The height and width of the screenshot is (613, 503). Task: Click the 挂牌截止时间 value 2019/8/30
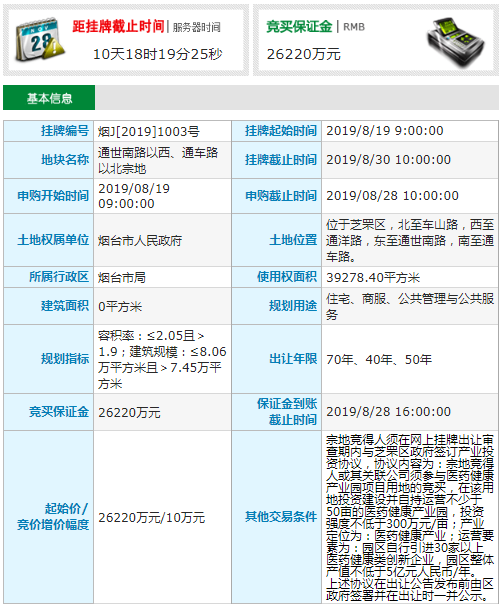(x=388, y=160)
